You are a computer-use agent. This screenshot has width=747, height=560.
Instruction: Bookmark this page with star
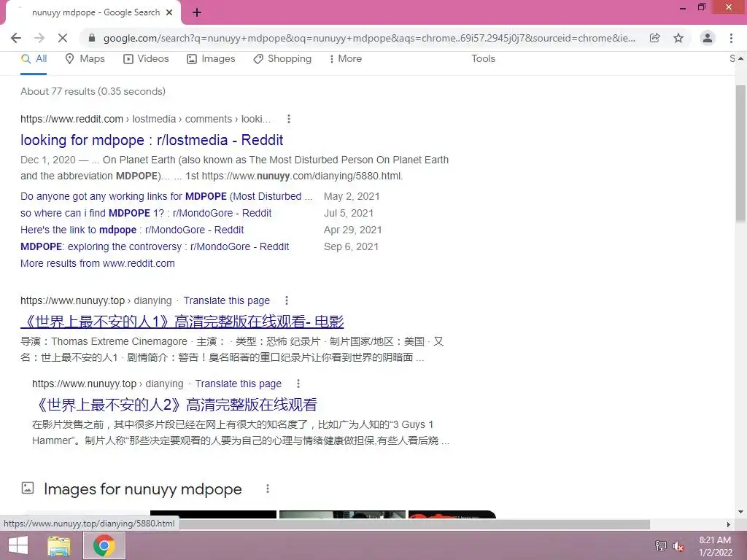(x=678, y=38)
